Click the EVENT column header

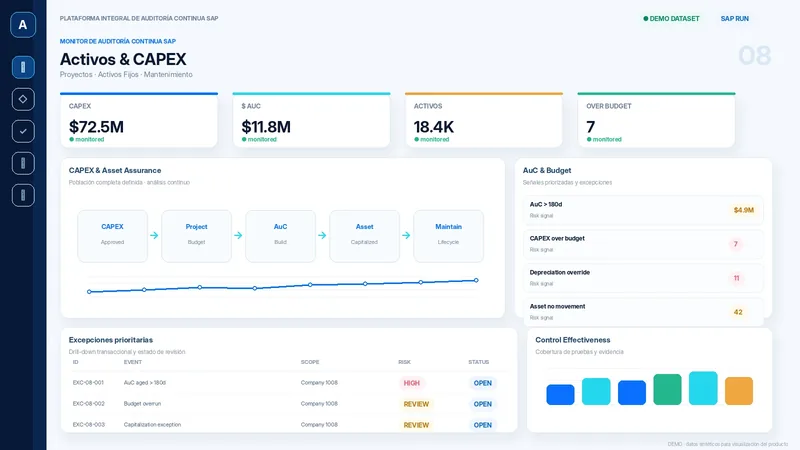133,362
